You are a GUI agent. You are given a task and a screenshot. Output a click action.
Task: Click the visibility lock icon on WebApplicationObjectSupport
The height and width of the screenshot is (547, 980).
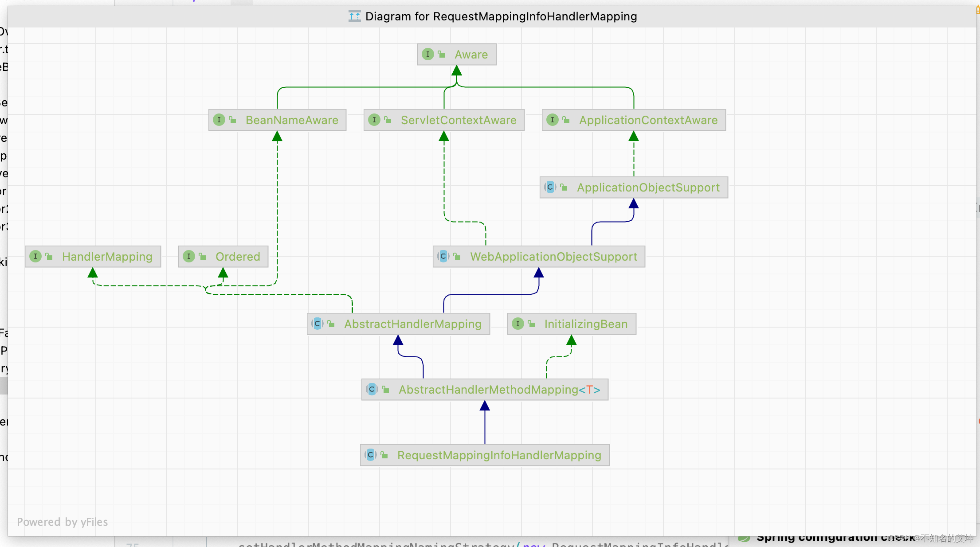[457, 257]
